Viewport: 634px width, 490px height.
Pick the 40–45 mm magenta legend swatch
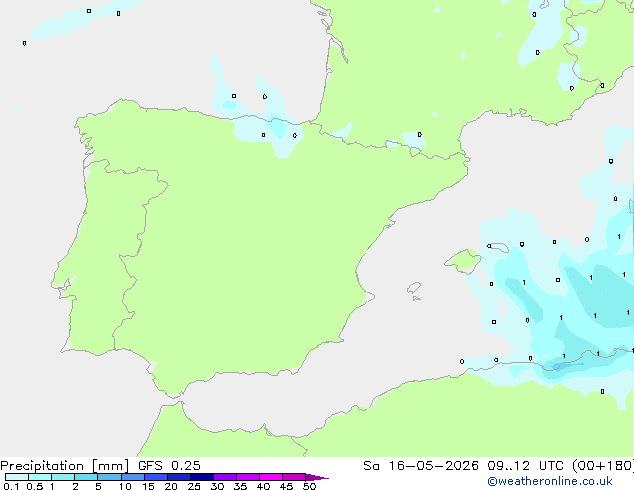click(x=271, y=477)
